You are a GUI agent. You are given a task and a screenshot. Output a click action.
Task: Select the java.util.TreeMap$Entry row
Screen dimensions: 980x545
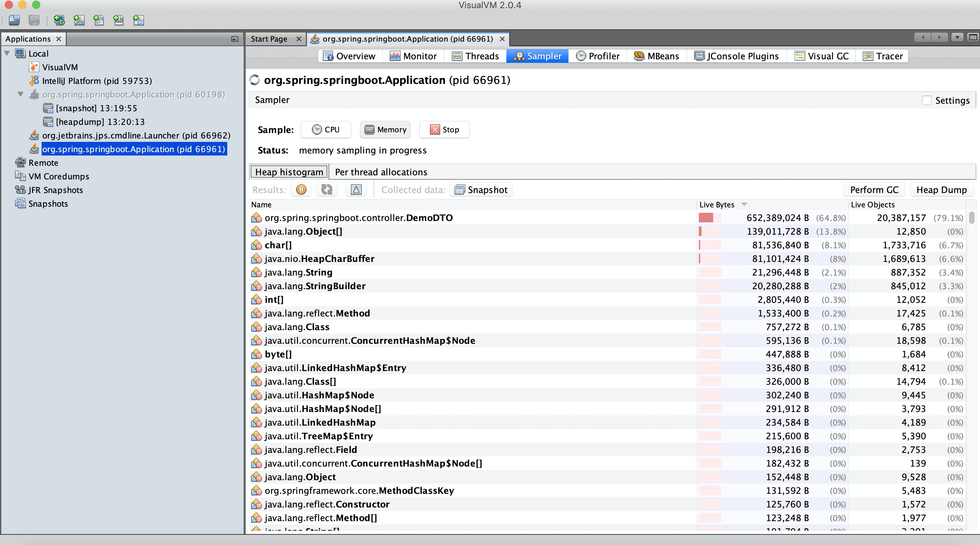coord(608,436)
